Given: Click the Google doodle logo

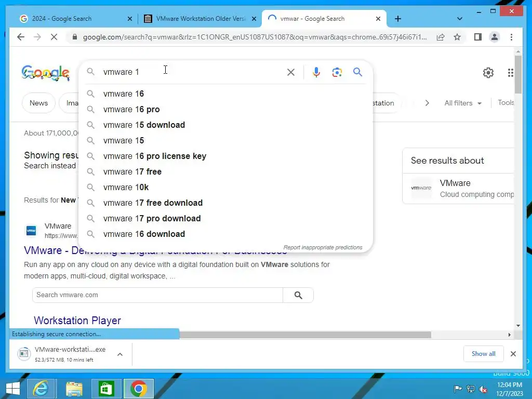Looking at the screenshot, I should (x=46, y=73).
